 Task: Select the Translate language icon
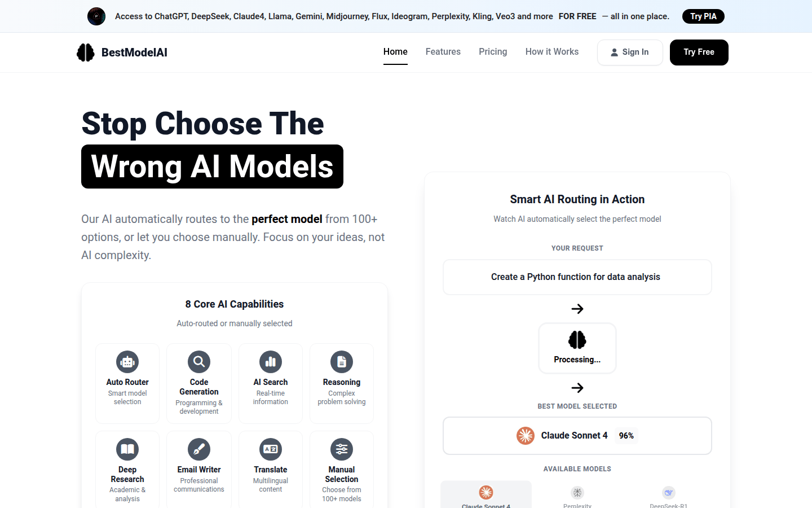coord(271,449)
